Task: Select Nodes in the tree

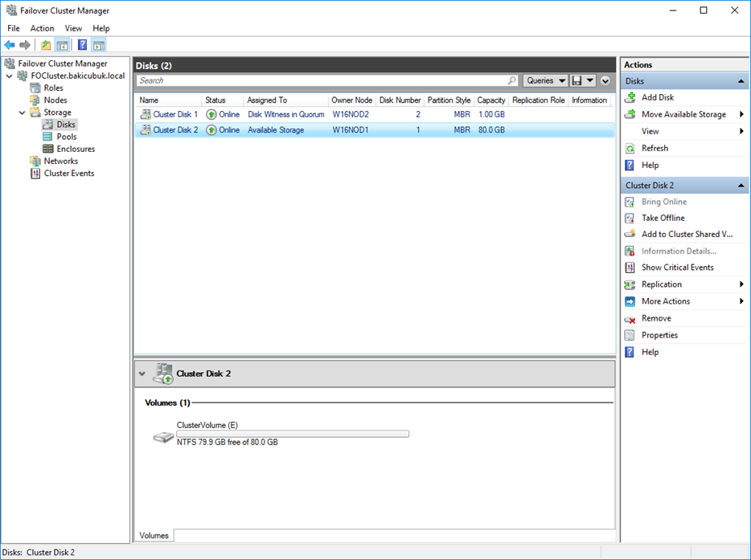Action: coord(55,100)
